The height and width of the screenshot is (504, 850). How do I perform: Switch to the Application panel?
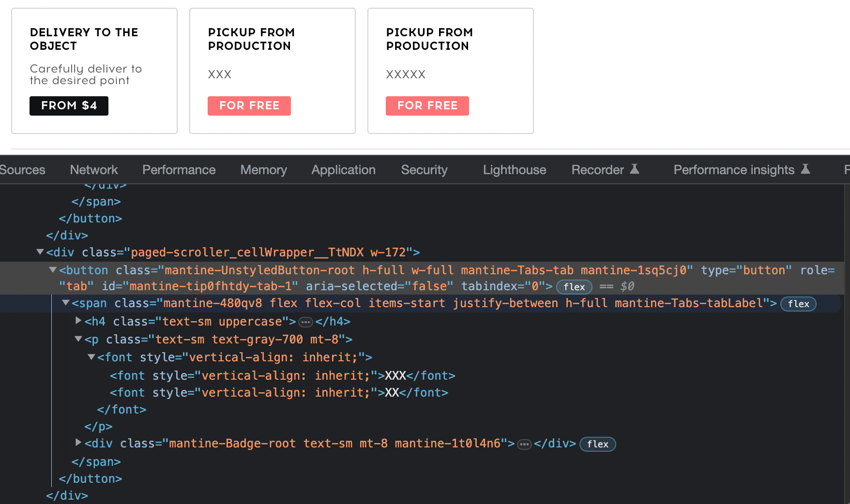[343, 170]
